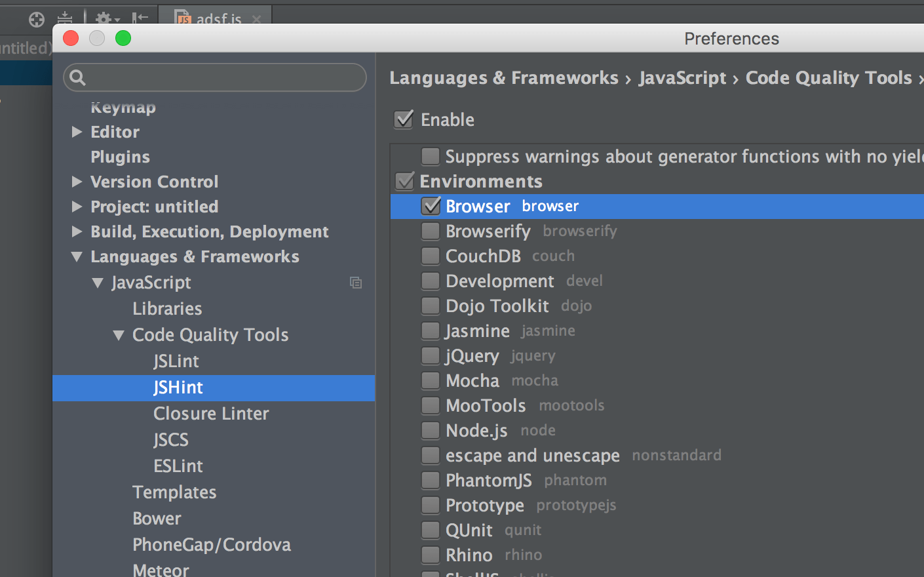924x577 pixels.
Task: Close the Preferences window with red button
Action: pyautogui.click(x=71, y=39)
